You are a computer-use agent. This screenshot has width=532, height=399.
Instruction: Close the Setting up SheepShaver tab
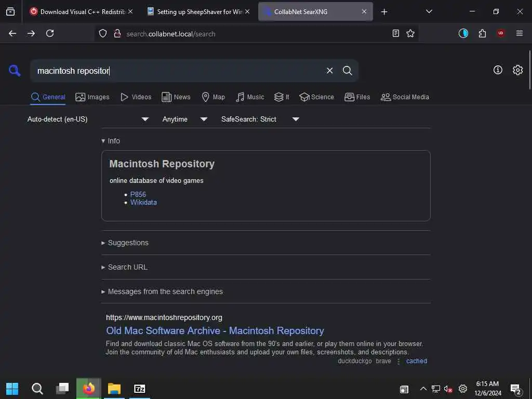(x=247, y=11)
